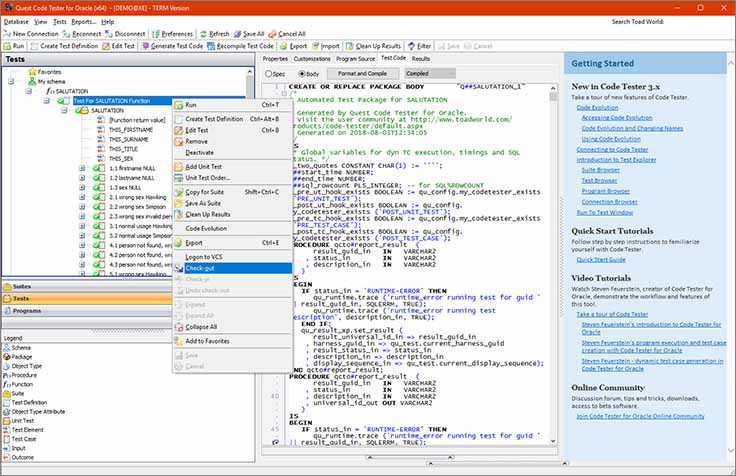Expand the 1.1 firstname NULL test case
Viewport: 736px width, 476px height.
click(x=82, y=168)
